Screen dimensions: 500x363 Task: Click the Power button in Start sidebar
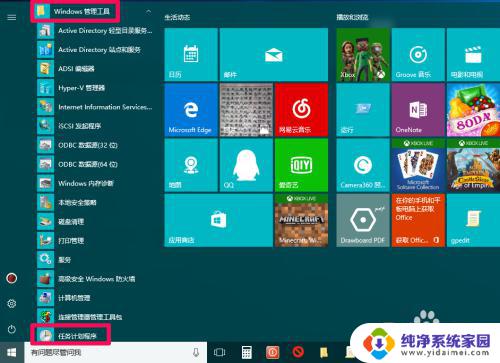point(12,329)
